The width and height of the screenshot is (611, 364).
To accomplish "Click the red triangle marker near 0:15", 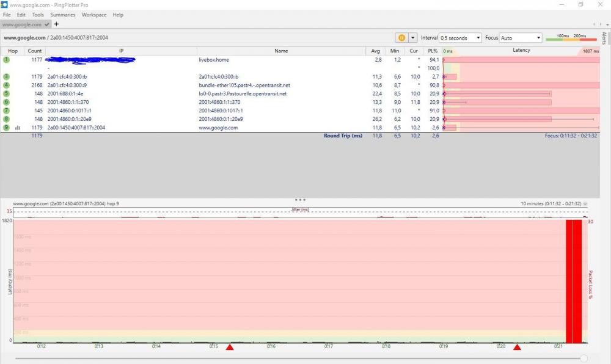I will (230, 348).
